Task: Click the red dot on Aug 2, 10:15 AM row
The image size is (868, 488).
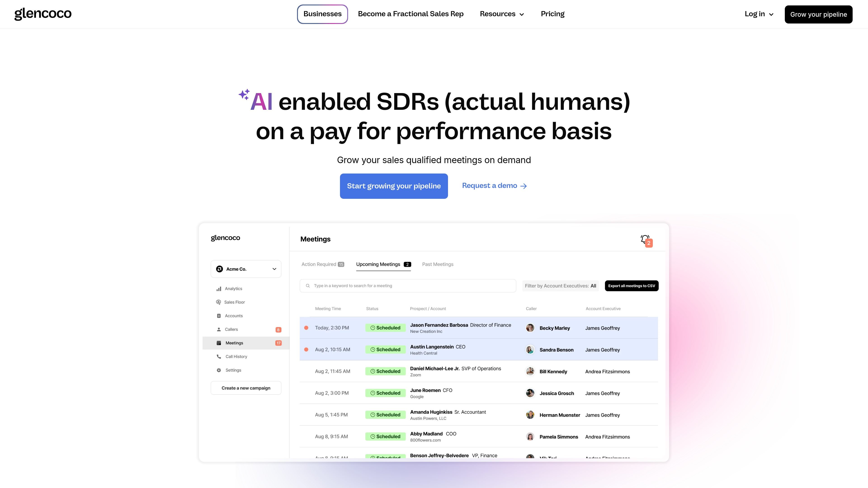Action: [306, 350]
